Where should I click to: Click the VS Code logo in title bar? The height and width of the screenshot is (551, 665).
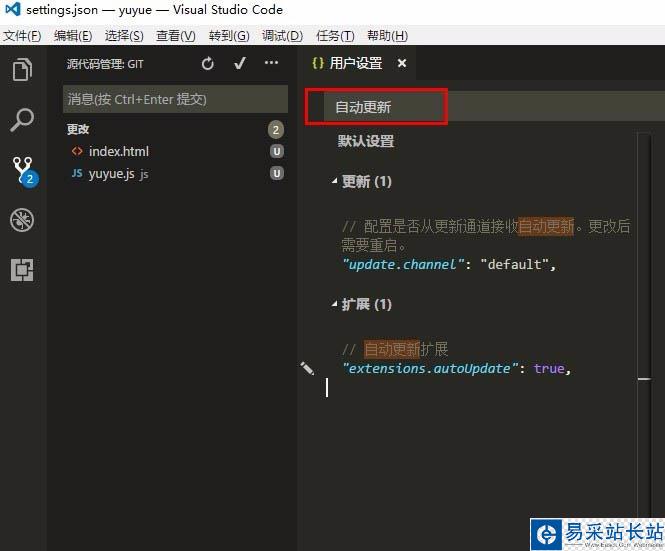tap(13, 9)
